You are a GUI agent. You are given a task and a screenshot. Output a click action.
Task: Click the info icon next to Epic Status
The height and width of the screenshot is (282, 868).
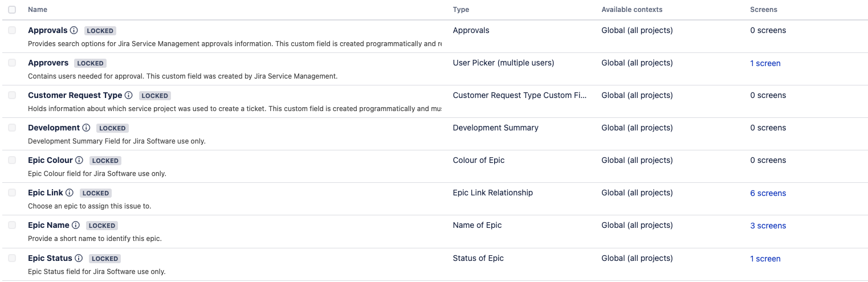click(x=79, y=258)
